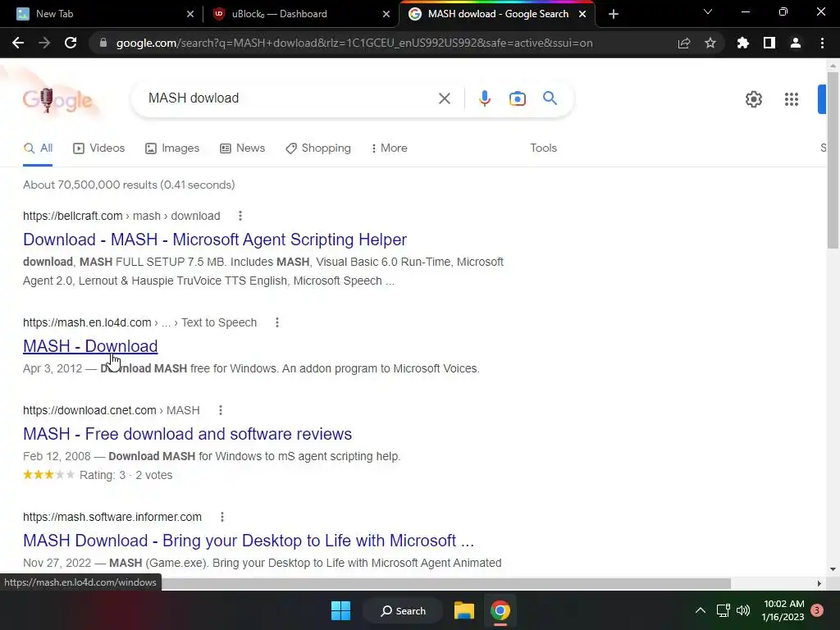Viewport: 840px width, 630px height.
Task: Click the forward navigation arrow
Action: (44, 43)
